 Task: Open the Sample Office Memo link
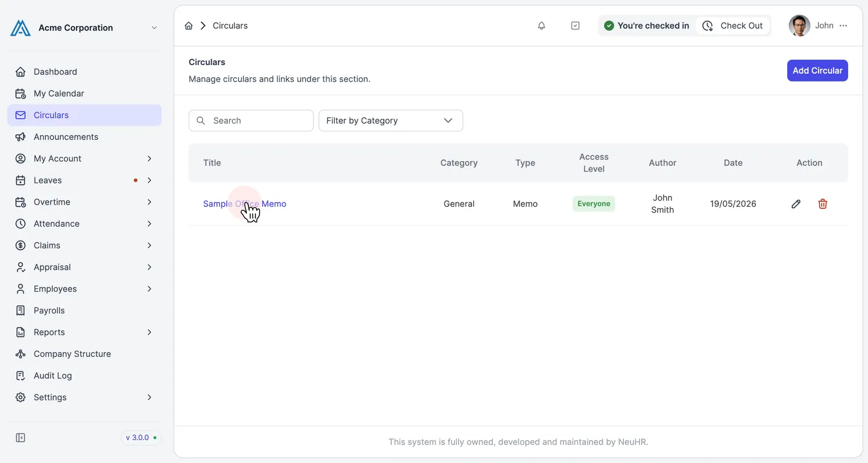coord(245,204)
